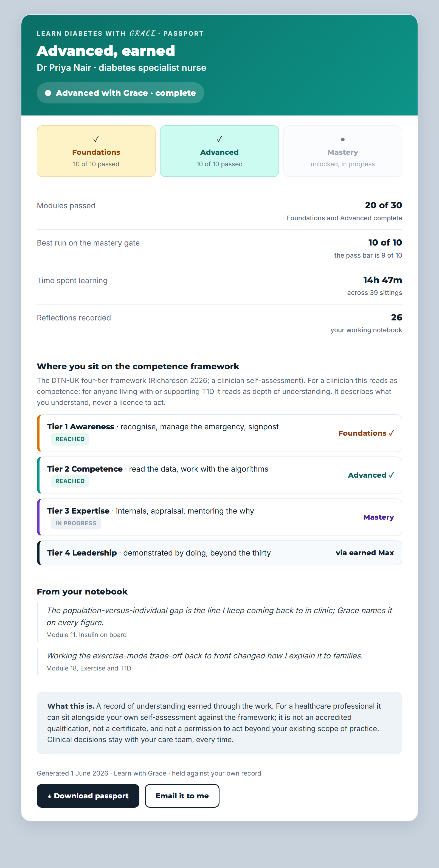The image size is (439, 868).
Task: Click the Email it to me button
Action: [182, 796]
